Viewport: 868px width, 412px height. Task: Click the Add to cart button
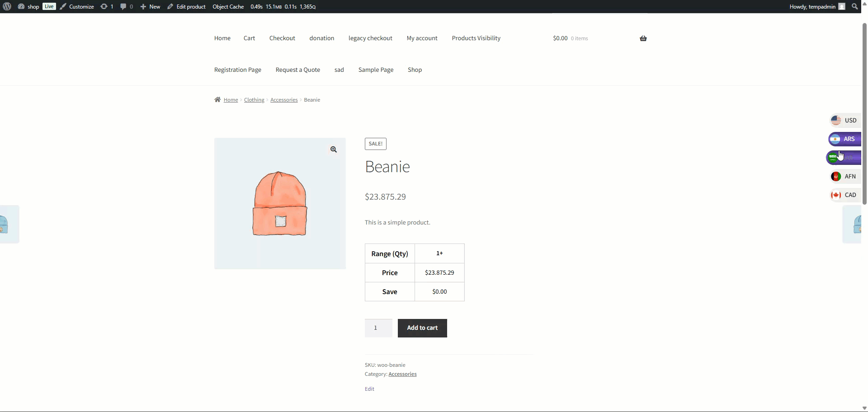coord(422,328)
